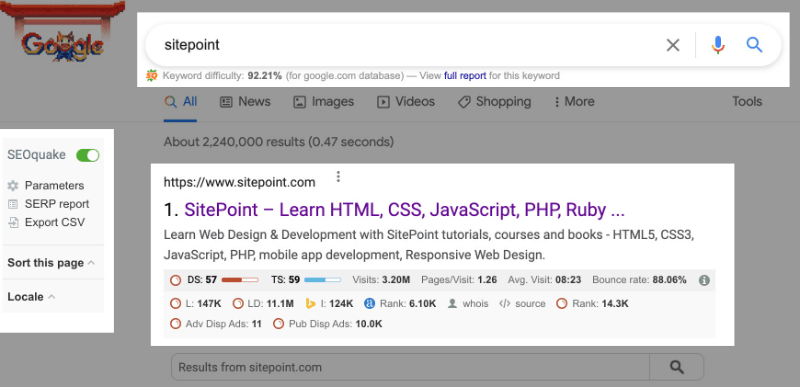Click the Semrush icon before DS: 57

tap(176, 280)
